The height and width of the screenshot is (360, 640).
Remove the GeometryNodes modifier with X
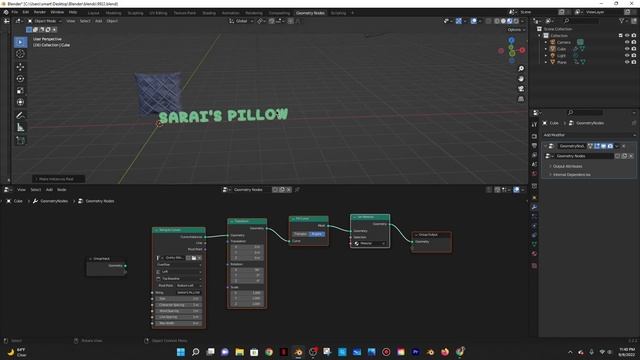(624, 146)
